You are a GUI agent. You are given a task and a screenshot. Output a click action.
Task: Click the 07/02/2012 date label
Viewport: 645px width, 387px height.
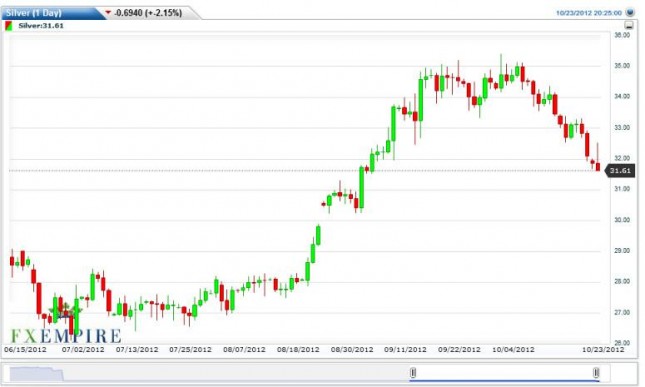83,350
